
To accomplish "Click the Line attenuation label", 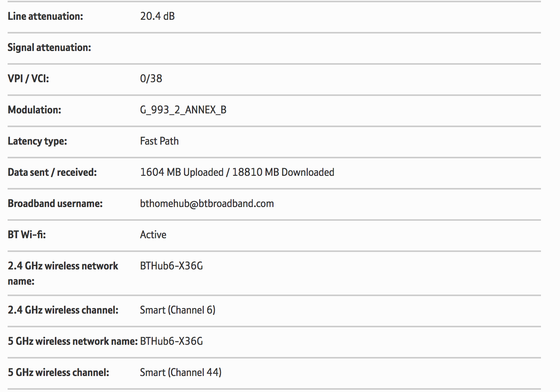I will point(45,16).
